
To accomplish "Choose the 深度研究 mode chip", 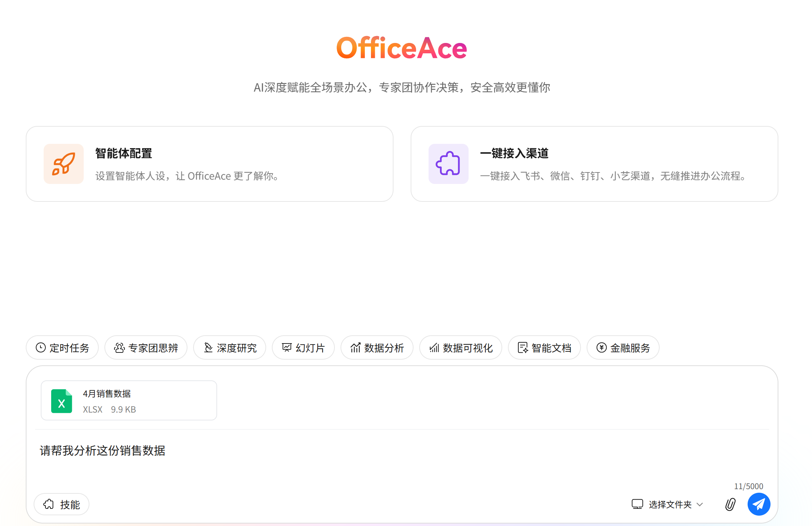I will [230, 347].
